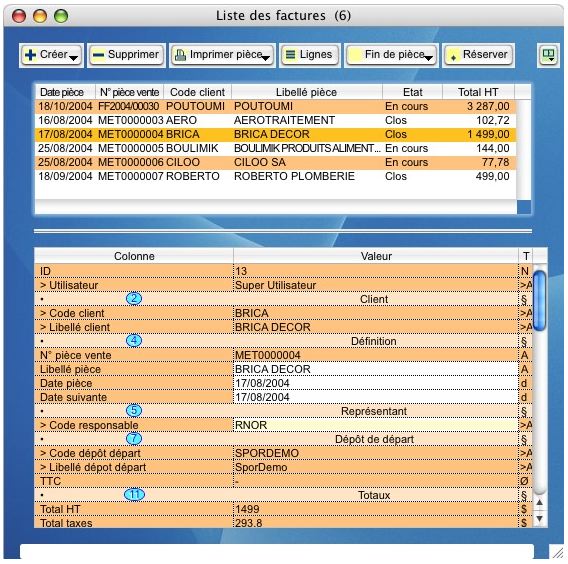Open the window layout icon button
Screen dimensions: 568x564
click(x=548, y=55)
